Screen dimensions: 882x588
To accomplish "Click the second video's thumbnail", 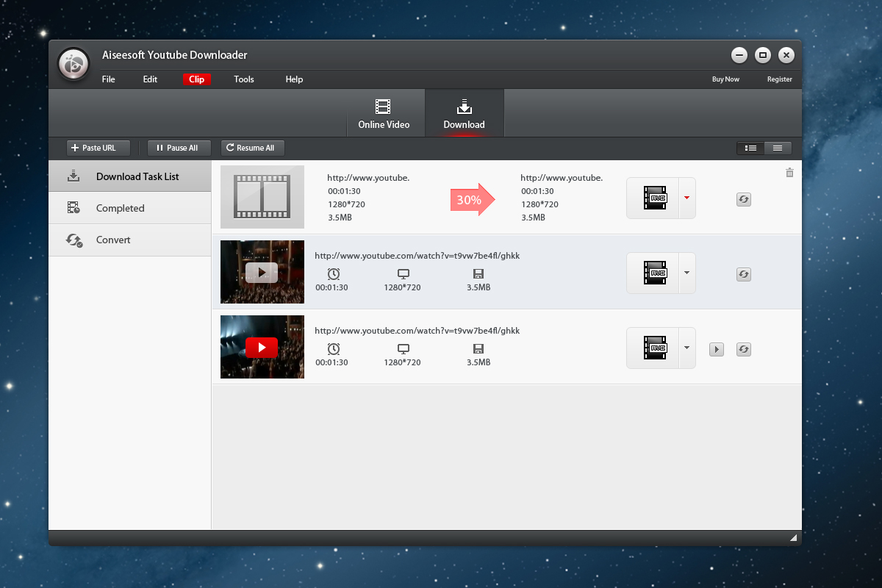I will tap(262, 272).
